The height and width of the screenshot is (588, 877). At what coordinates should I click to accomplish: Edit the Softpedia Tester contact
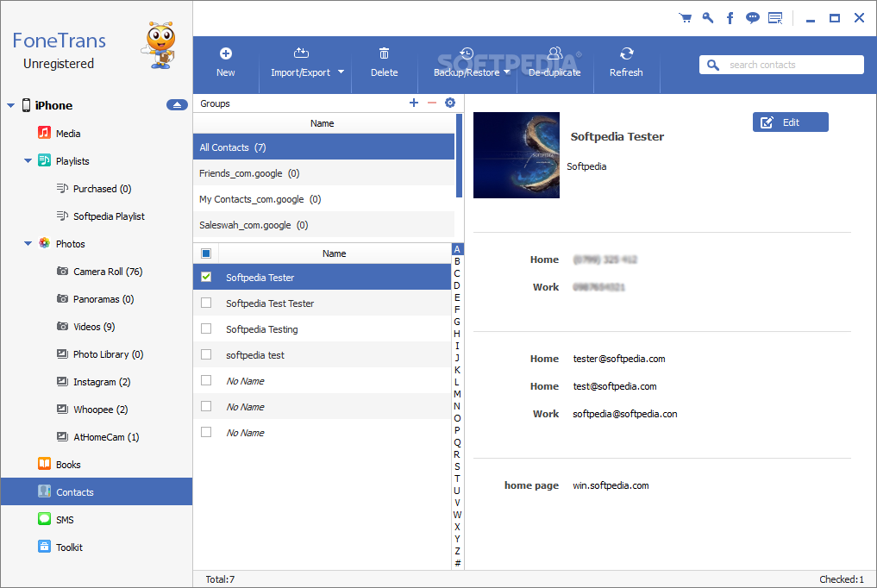point(790,122)
